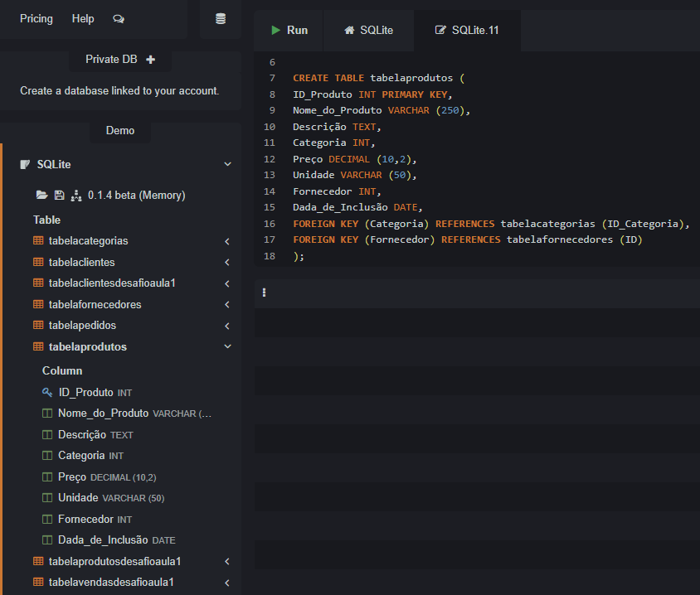Click the '0.1.4 beta (Memory)' version label
700x595 pixels.
[136, 196]
